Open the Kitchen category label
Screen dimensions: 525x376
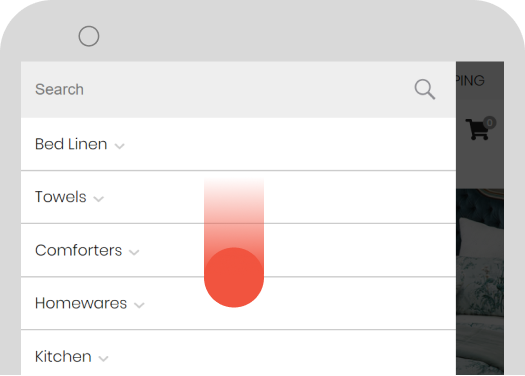click(63, 357)
